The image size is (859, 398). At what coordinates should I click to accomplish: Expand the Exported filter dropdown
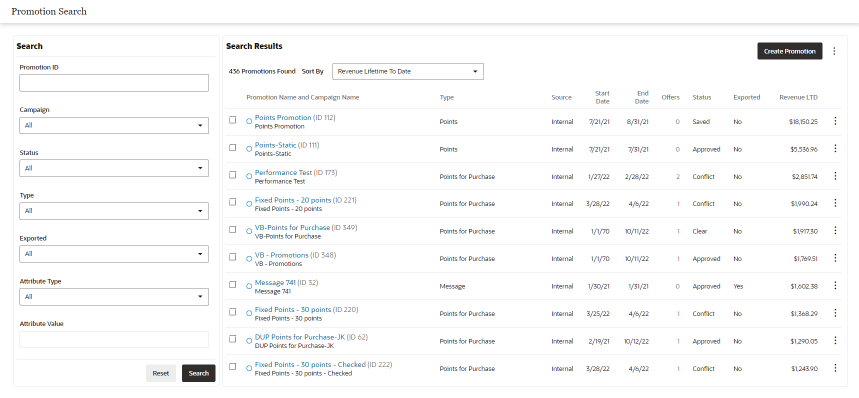[114, 254]
